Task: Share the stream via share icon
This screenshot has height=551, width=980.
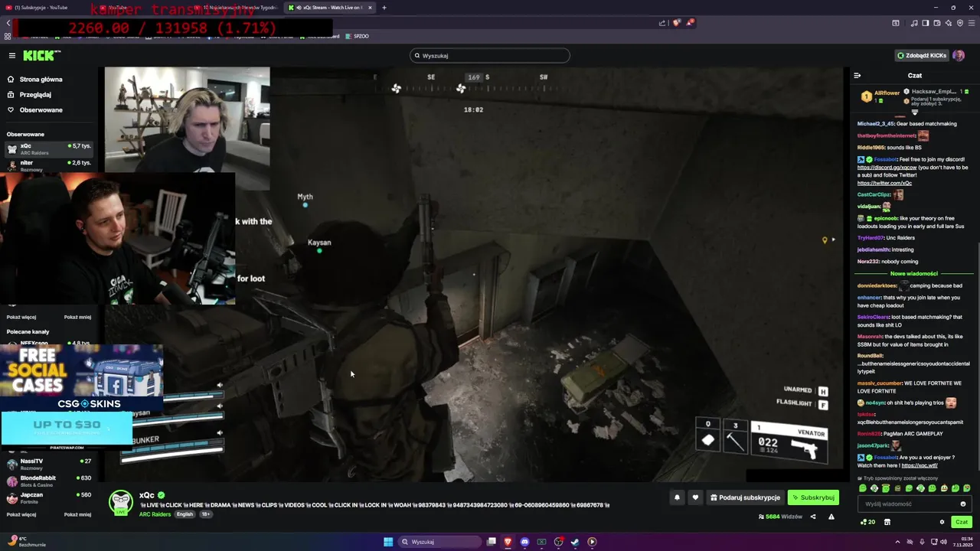Action: (x=813, y=517)
